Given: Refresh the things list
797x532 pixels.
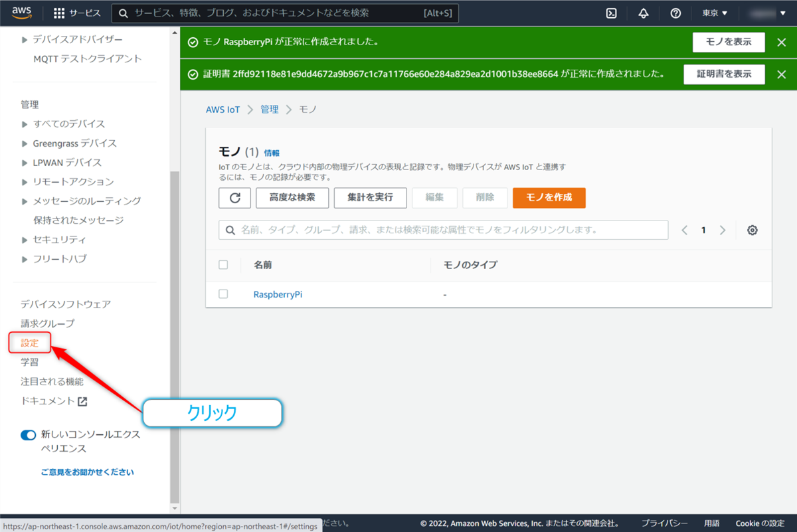Looking at the screenshot, I should click(x=234, y=198).
